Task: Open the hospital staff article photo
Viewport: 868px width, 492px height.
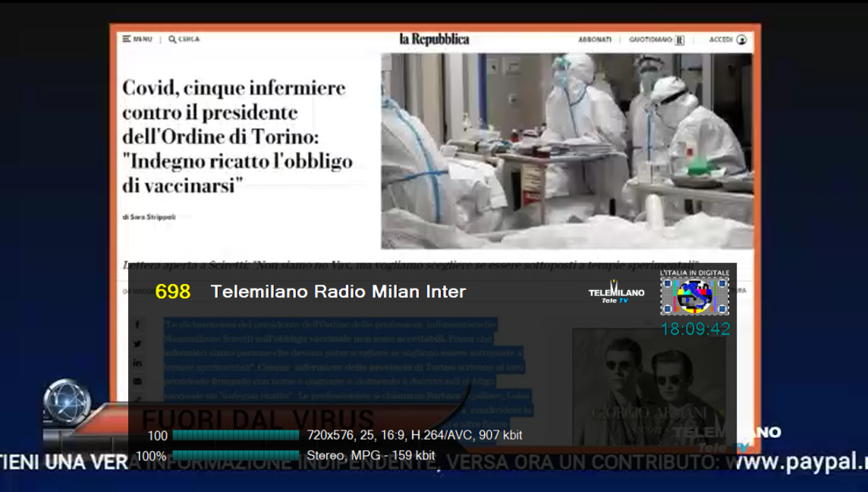Action: click(567, 150)
